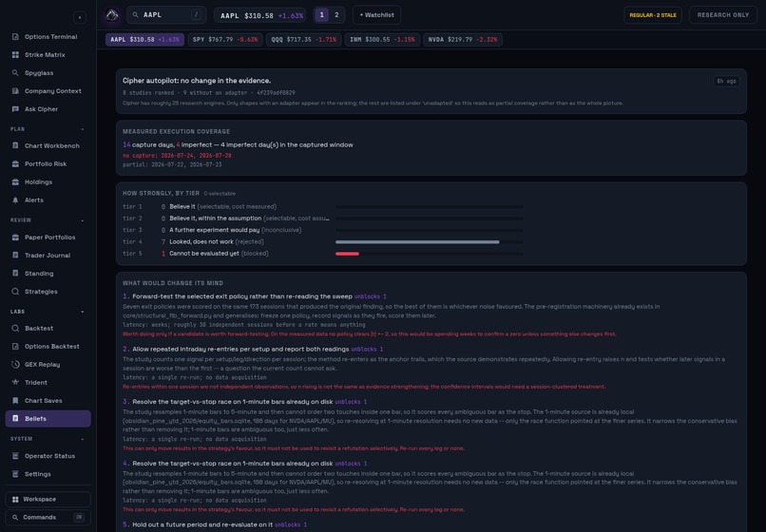The height and width of the screenshot is (532, 766).
Task: Collapse the REVIEW section
Action: (82, 220)
